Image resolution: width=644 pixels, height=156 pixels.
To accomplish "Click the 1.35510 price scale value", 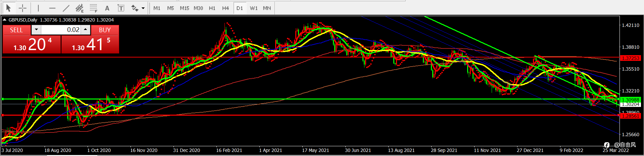I will click(x=631, y=69).
